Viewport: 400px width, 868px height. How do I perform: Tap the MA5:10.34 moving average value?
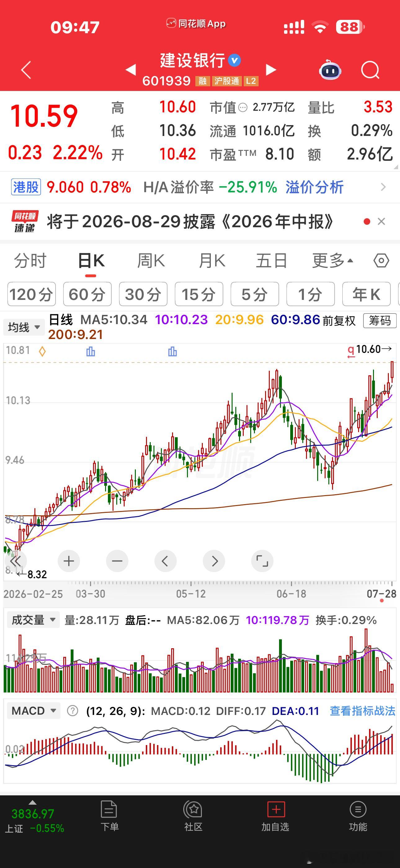[x=114, y=319]
